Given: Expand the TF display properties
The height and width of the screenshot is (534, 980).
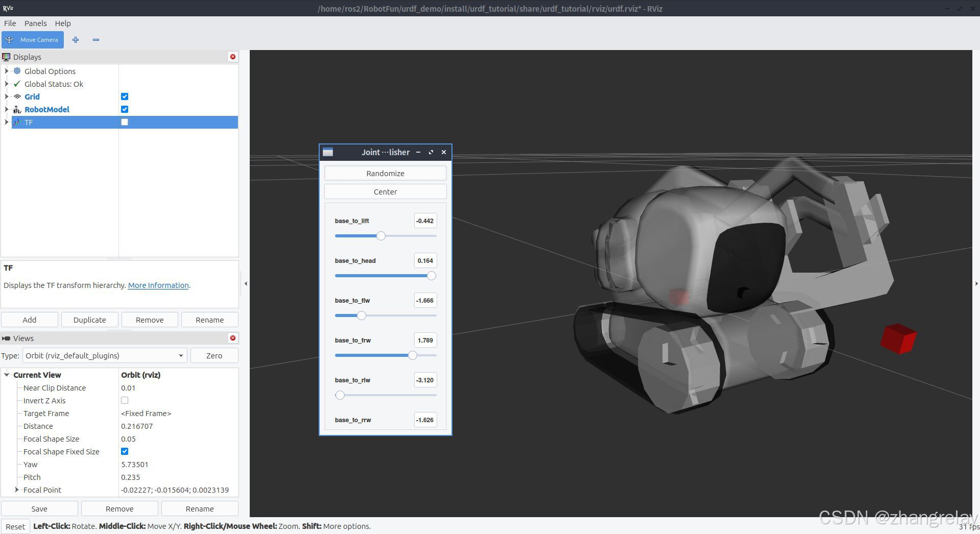Looking at the screenshot, I should click(7, 122).
